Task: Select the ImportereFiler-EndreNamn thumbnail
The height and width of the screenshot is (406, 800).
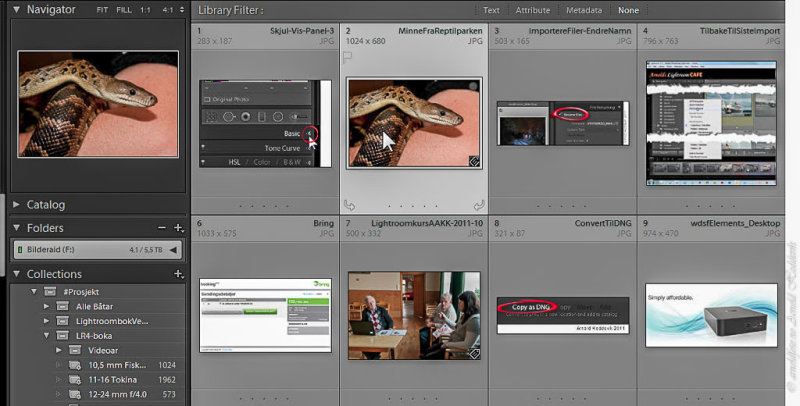Action: pos(563,123)
